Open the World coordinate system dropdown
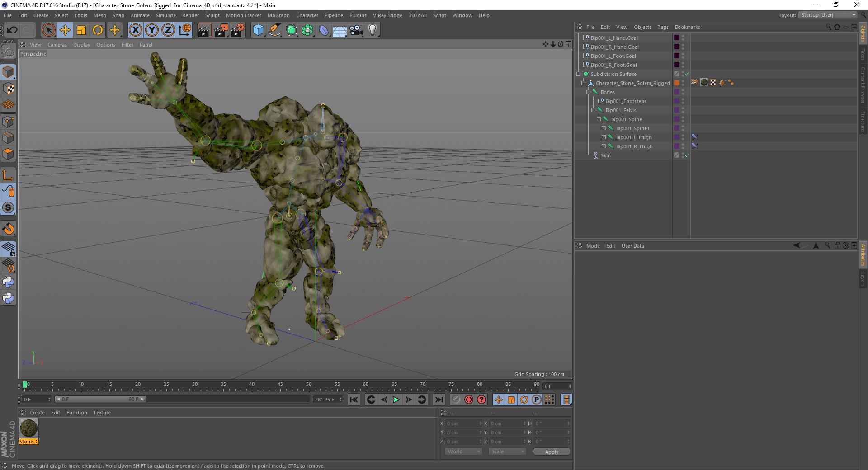Screen dimensions: 868x470 coord(463,451)
